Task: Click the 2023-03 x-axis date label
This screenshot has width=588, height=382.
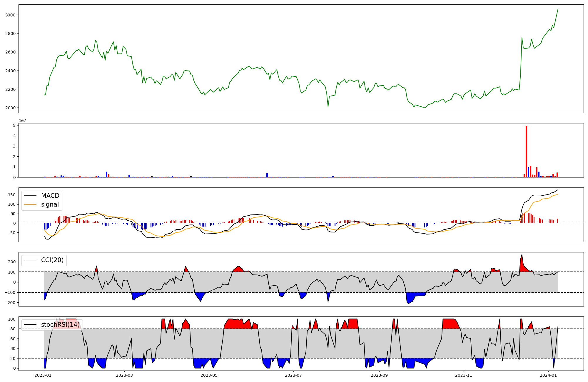Action: (124, 375)
